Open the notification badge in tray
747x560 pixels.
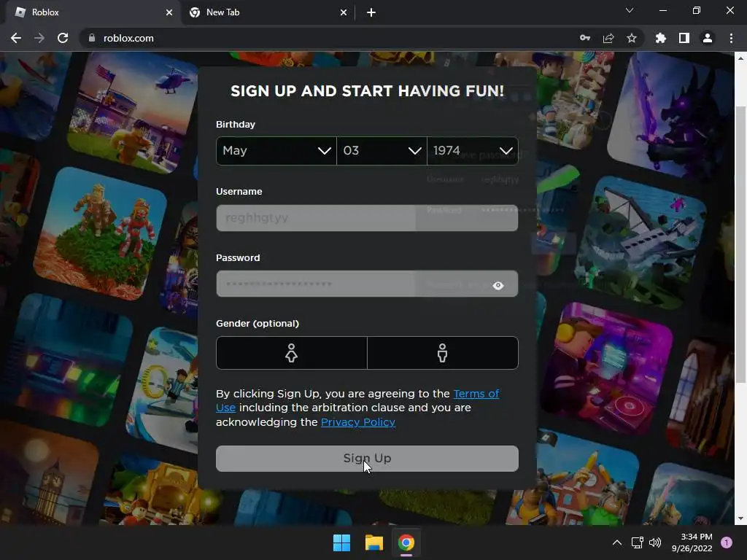[727, 542]
